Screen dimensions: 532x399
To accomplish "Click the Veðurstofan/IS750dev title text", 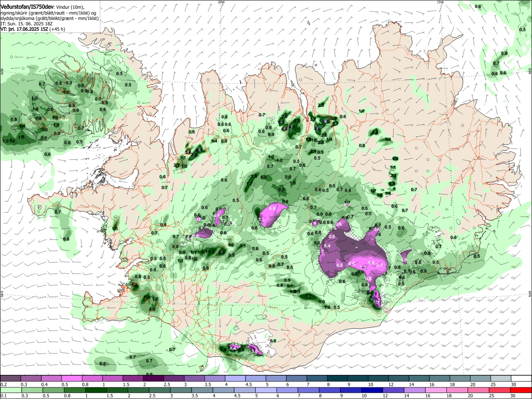I will point(27,7).
